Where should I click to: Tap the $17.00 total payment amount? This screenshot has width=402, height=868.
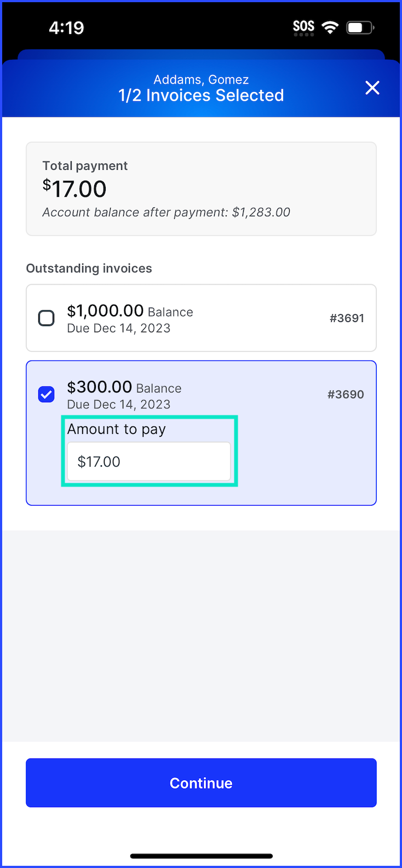[74, 189]
